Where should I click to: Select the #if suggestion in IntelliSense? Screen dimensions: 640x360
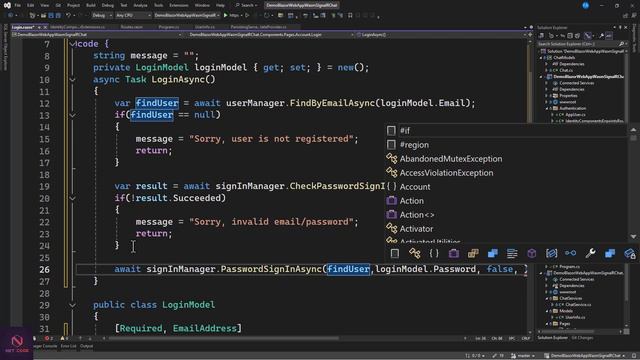point(506,131)
